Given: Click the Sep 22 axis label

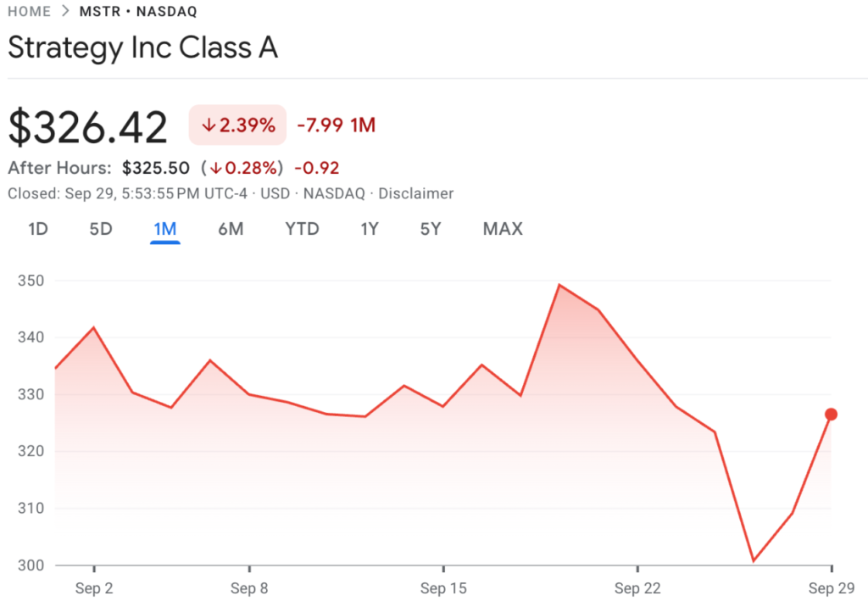Looking at the screenshot, I should 638,588.
